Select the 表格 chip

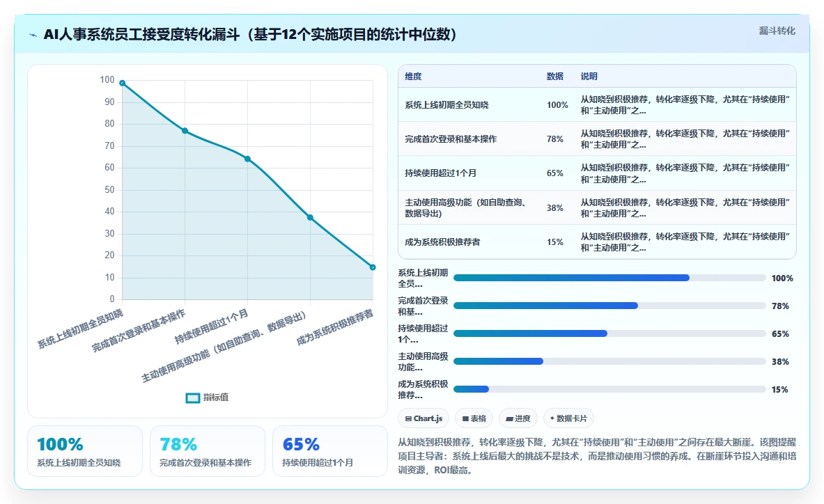click(x=474, y=418)
